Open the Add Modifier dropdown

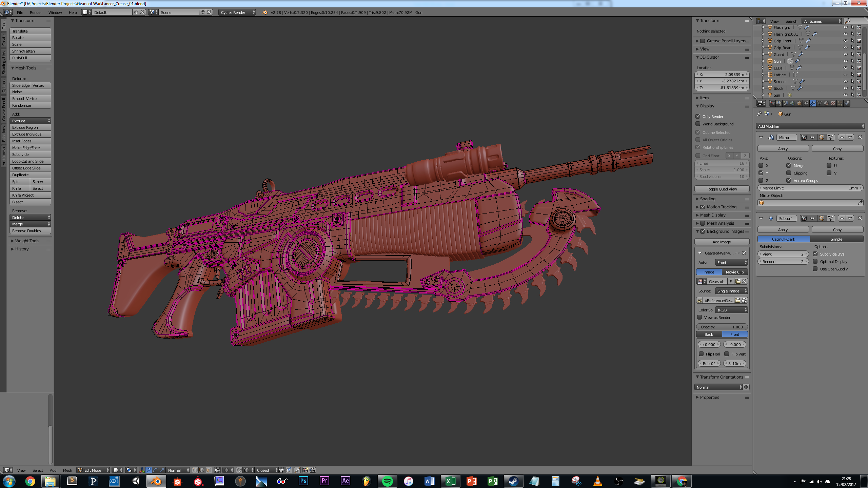[x=810, y=126]
